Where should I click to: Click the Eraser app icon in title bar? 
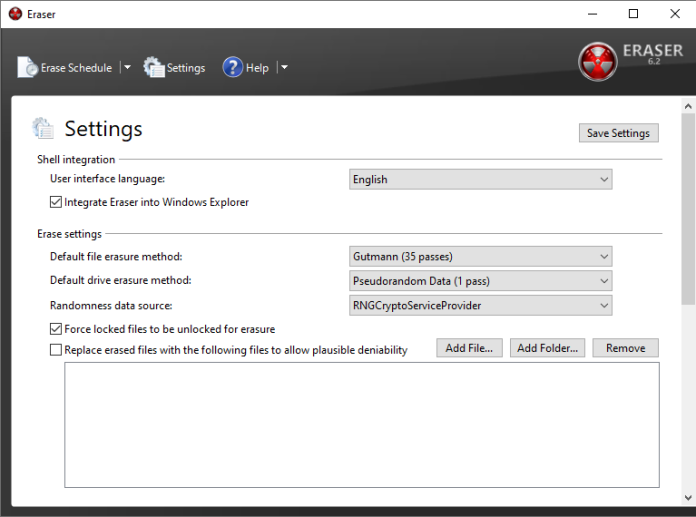tap(15, 14)
